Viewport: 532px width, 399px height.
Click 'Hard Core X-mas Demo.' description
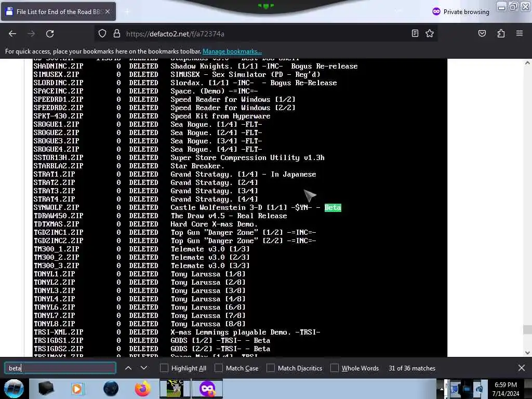click(x=214, y=224)
